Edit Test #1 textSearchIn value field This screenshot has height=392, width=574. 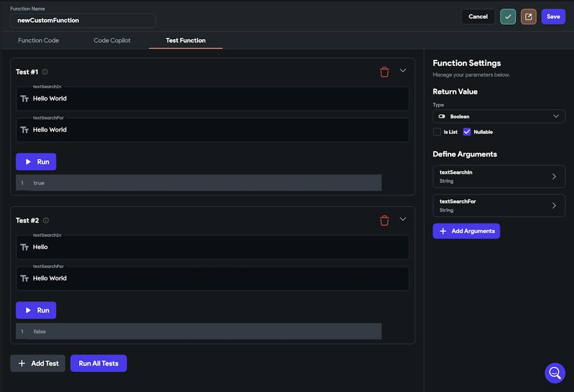[212, 99]
